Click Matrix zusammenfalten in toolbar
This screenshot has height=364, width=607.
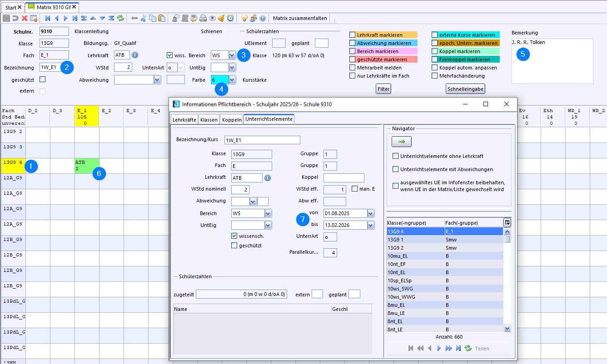pyautogui.click(x=300, y=18)
